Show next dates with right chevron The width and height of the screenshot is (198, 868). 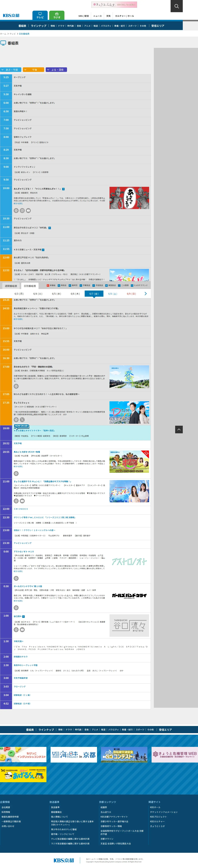coord(145,294)
